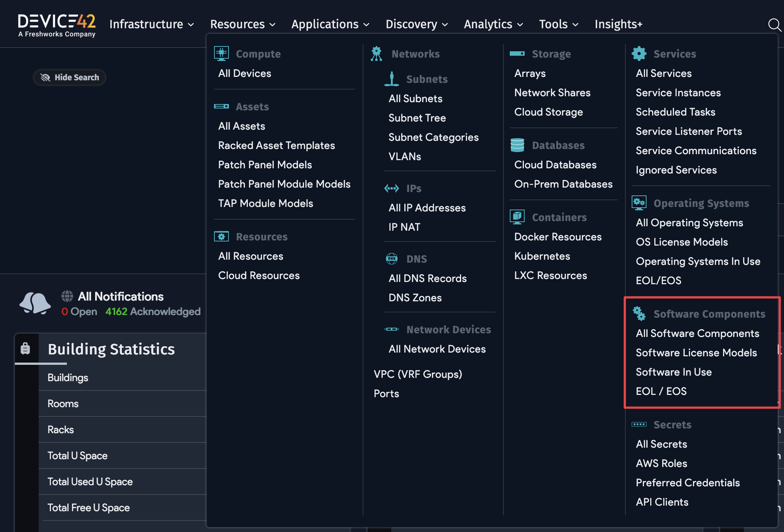Viewport: 784px width, 532px height.
Task: Click the Software Components gear icon
Action: 639,313
